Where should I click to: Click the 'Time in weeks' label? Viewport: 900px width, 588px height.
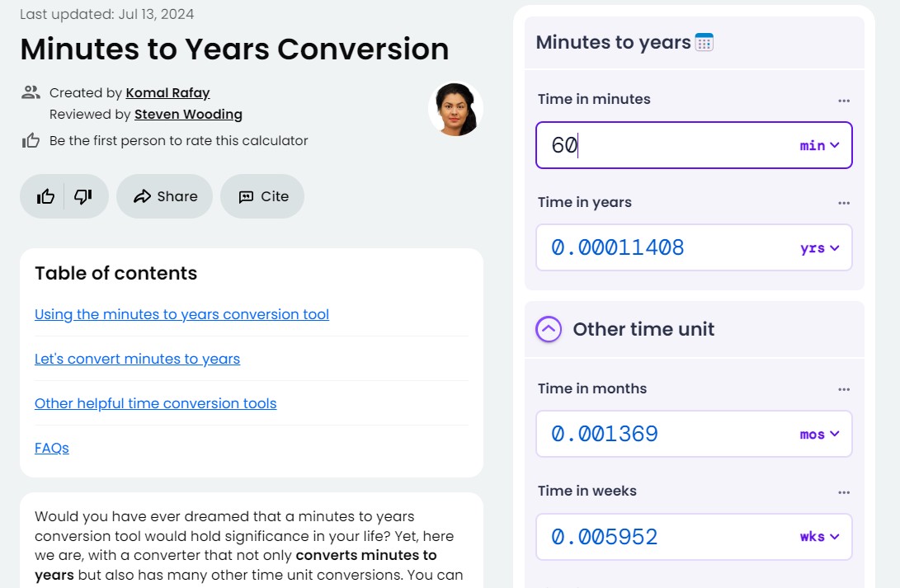point(587,491)
